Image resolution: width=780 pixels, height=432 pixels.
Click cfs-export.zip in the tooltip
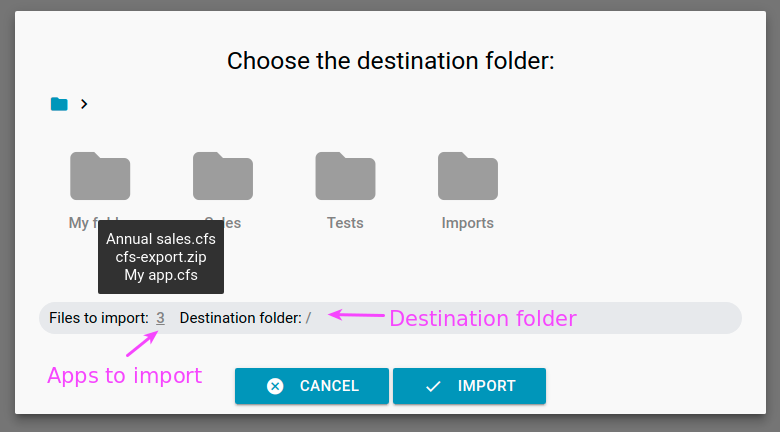click(161, 257)
